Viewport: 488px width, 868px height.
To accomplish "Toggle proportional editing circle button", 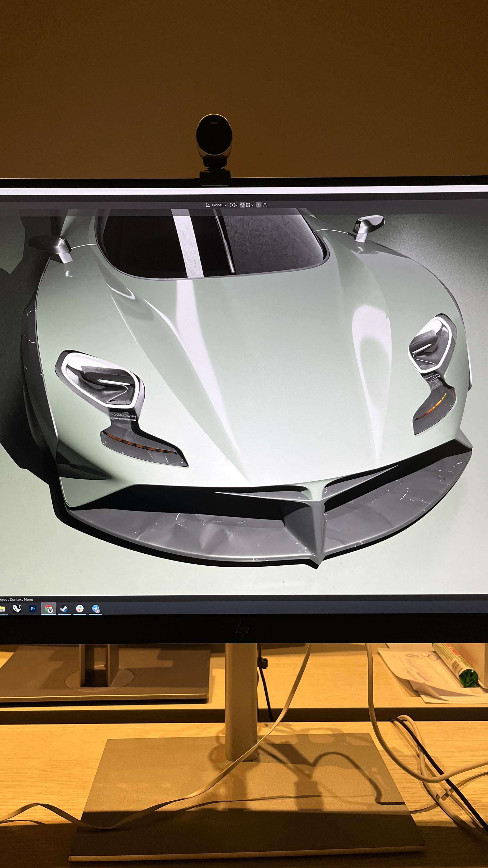I will pos(259,205).
